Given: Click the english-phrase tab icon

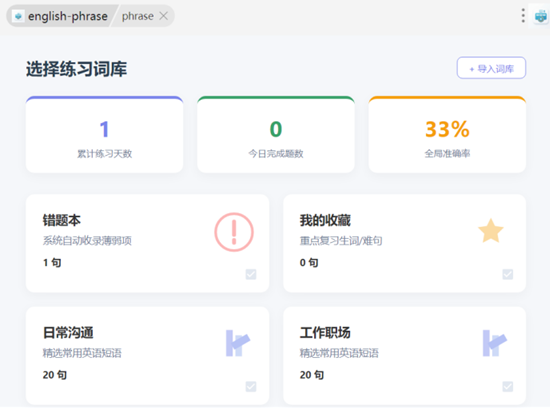Looking at the screenshot, I should [x=18, y=16].
